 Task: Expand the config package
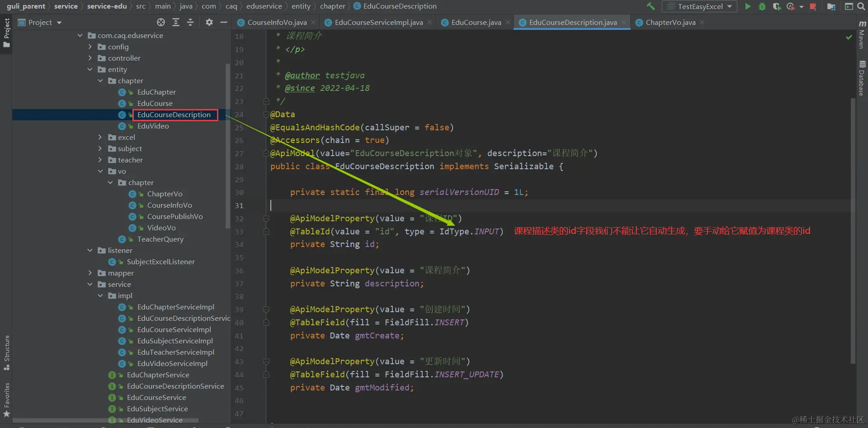[x=90, y=47]
